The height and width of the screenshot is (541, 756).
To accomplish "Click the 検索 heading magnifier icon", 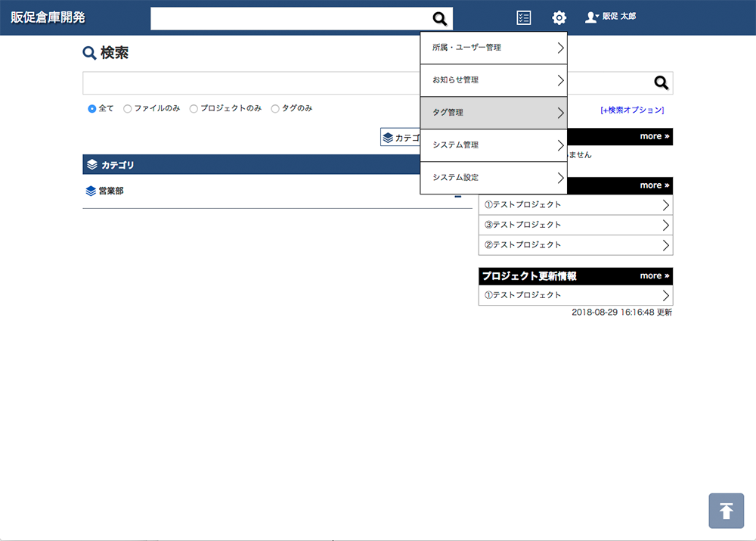I will coord(89,53).
